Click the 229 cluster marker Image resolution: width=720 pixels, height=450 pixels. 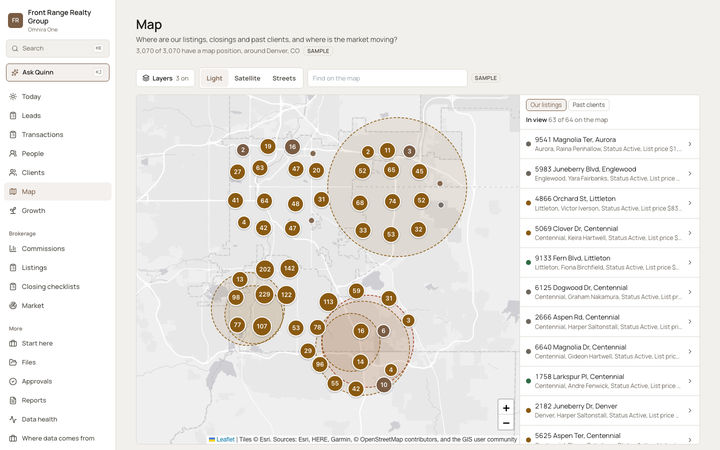[x=264, y=294]
